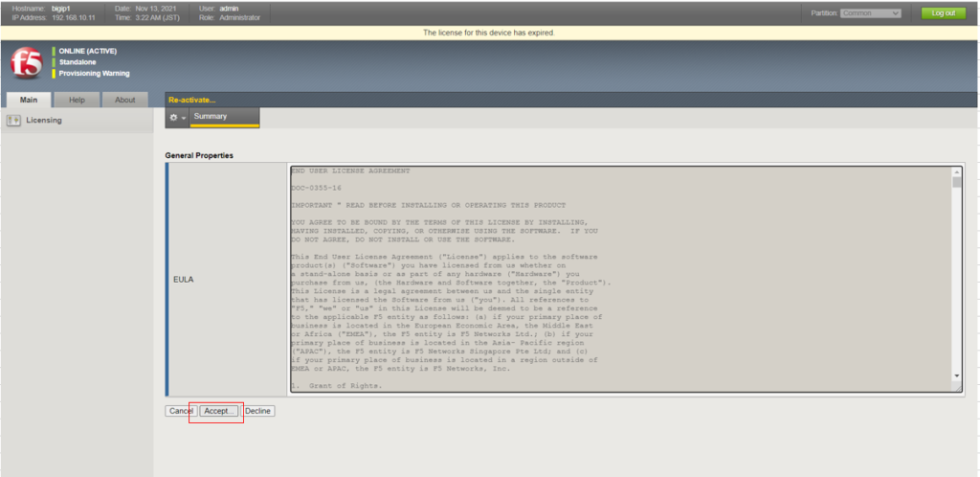
Task: Expand the arrow beside the gear icon
Action: 184,118
